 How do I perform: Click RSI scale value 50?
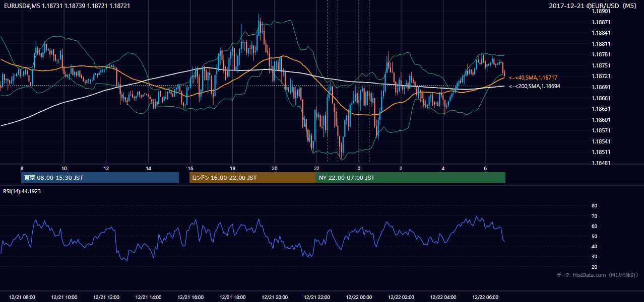594,236
